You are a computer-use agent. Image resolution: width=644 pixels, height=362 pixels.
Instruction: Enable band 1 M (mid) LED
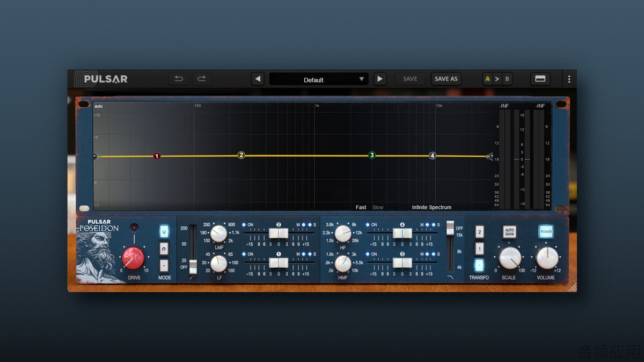pos(303,254)
